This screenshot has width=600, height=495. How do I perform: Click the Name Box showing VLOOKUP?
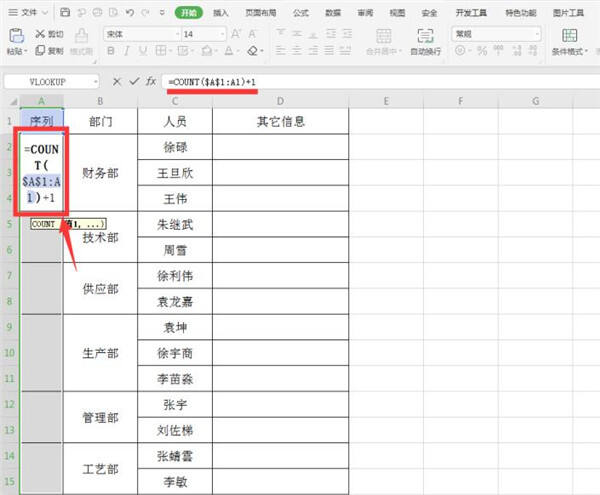tap(47, 82)
